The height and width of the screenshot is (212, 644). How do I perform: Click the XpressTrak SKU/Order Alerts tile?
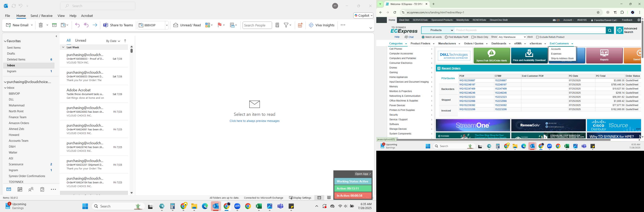492,56
